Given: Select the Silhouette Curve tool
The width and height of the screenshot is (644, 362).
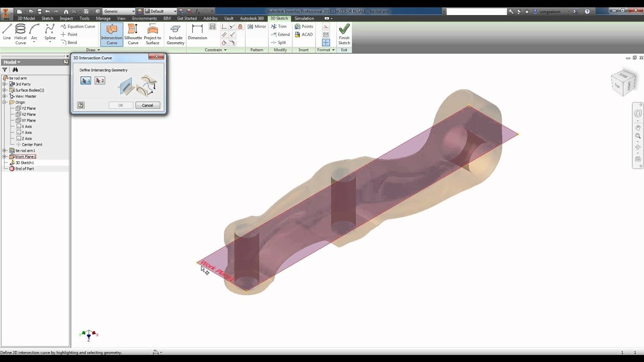Looking at the screenshot, I should click(x=133, y=34).
